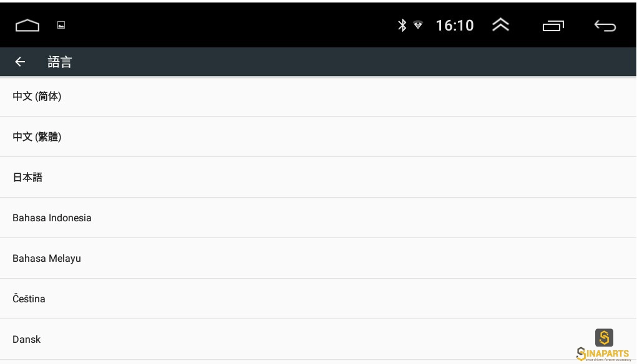Tap the Home icon in status bar
637x364 pixels.
coord(27,26)
